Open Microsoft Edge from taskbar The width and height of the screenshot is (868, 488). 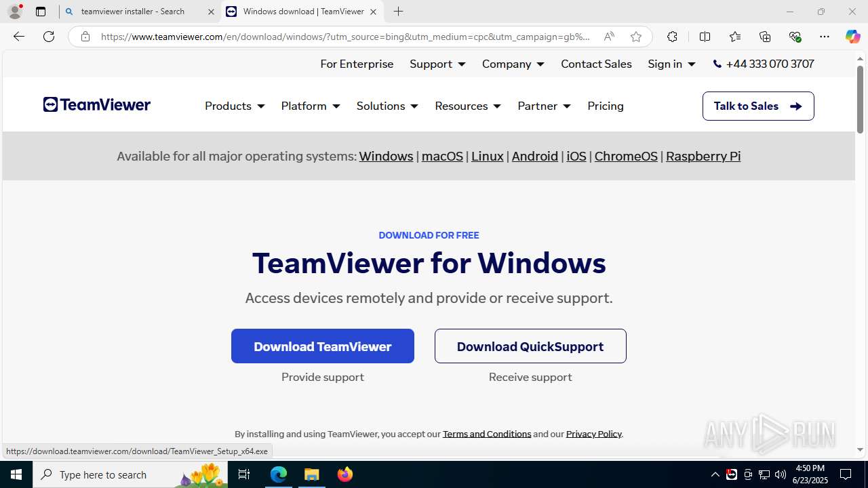[x=279, y=474]
